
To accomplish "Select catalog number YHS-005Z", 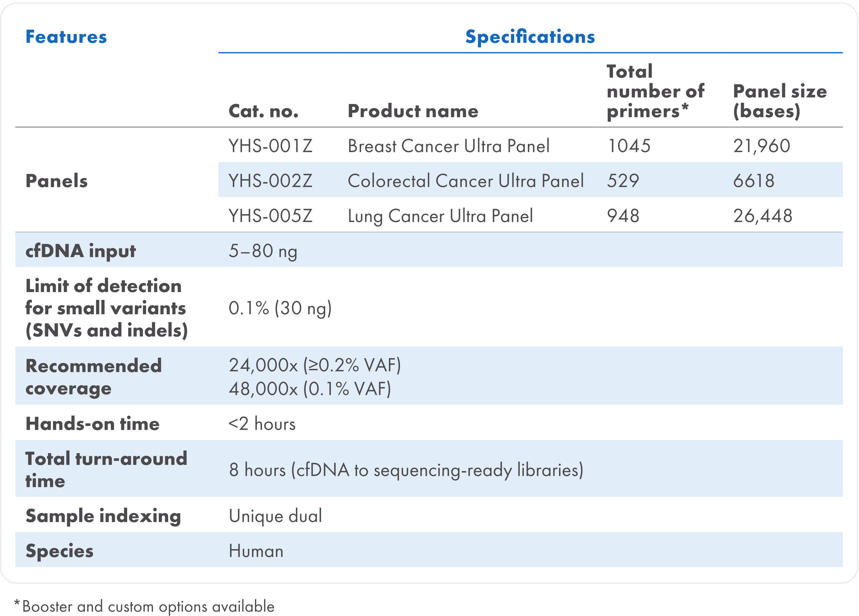I will (x=270, y=216).
